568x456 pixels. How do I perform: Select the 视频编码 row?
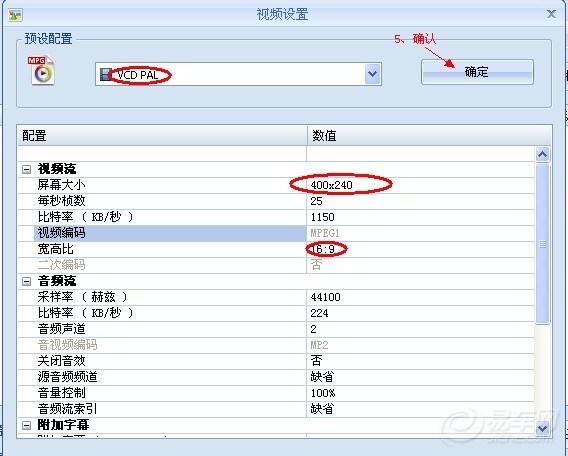tap(170, 233)
